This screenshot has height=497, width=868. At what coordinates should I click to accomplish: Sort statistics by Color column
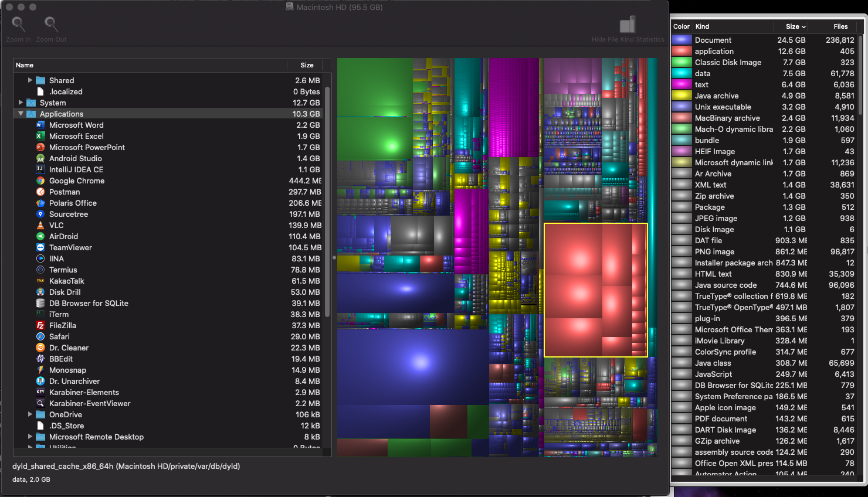[x=681, y=26]
